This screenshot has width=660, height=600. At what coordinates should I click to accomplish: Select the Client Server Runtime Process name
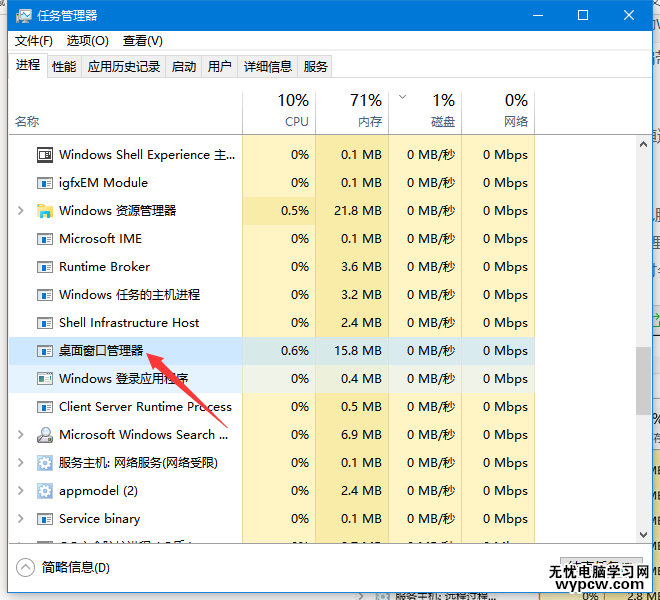pyautogui.click(x=145, y=407)
